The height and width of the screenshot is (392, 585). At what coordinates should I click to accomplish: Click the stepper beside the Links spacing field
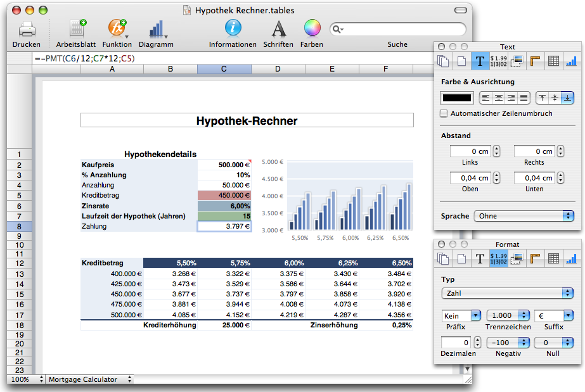(x=496, y=151)
